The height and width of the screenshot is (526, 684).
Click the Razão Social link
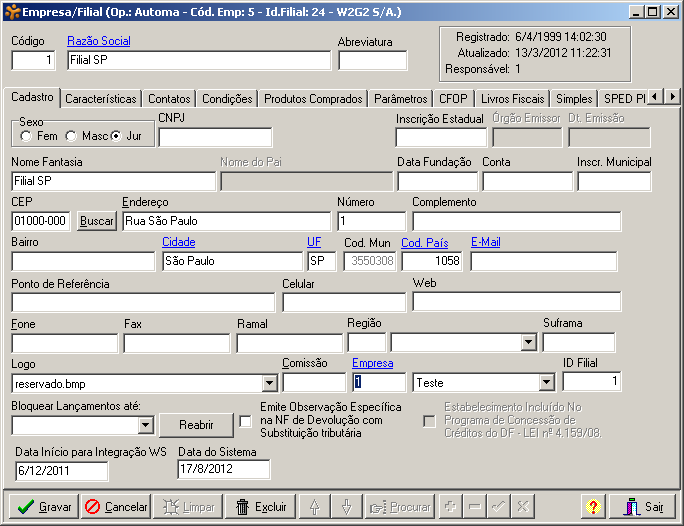point(99,41)
